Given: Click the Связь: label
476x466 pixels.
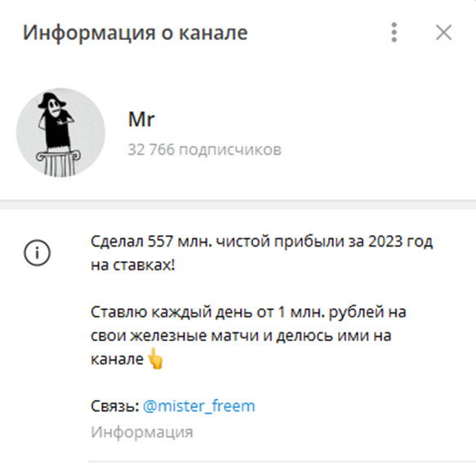Looking at the screenshot, I should point(115,406).
